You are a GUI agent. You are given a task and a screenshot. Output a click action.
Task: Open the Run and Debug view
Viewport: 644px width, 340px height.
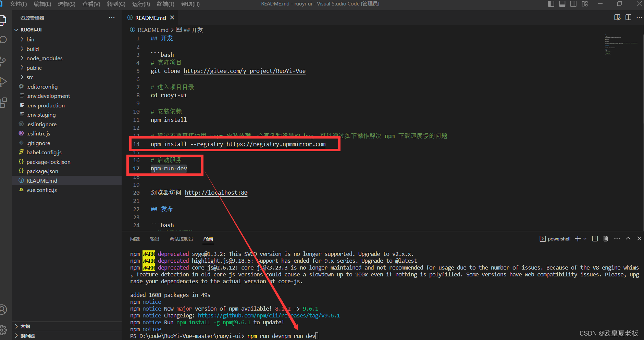(x=3, y=82)
